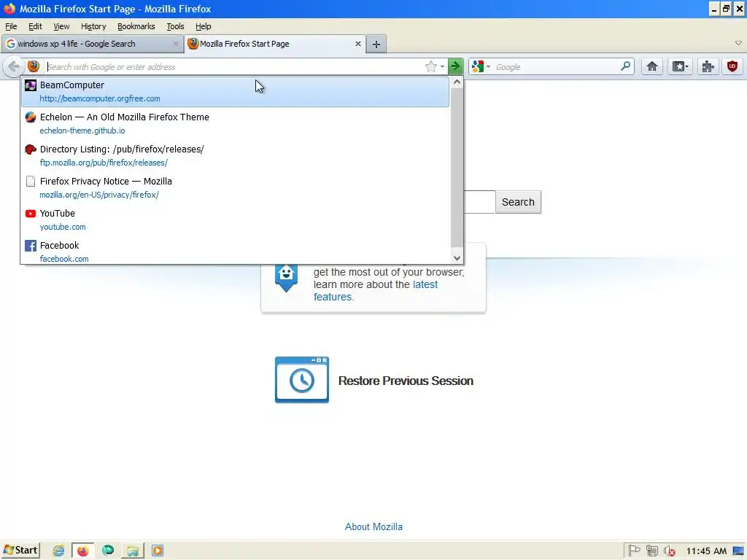This screenshot has width=747, height=560.
Task: Select the YouTube suggestion
Action: 236,219
